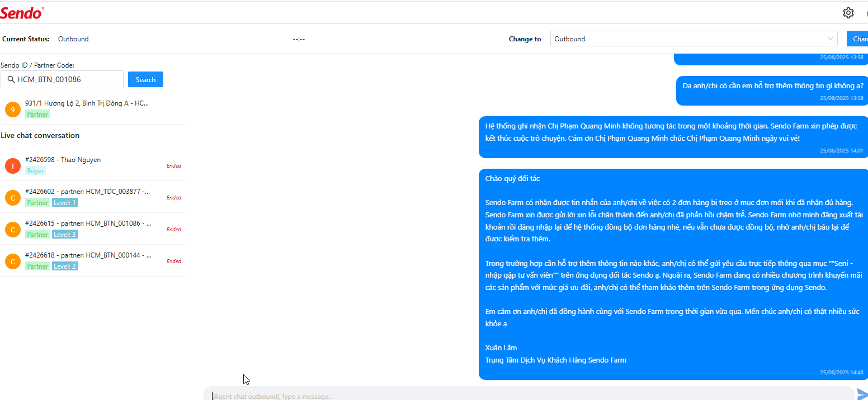Open the settings gear icon
The image size is (868, 400).
848,13
